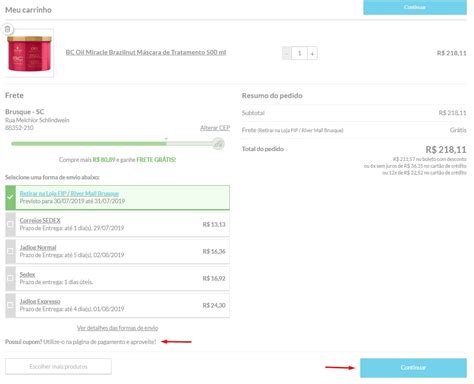Click the Jadlog Normal label
The image size is (474, 384).
coord(38,248)
